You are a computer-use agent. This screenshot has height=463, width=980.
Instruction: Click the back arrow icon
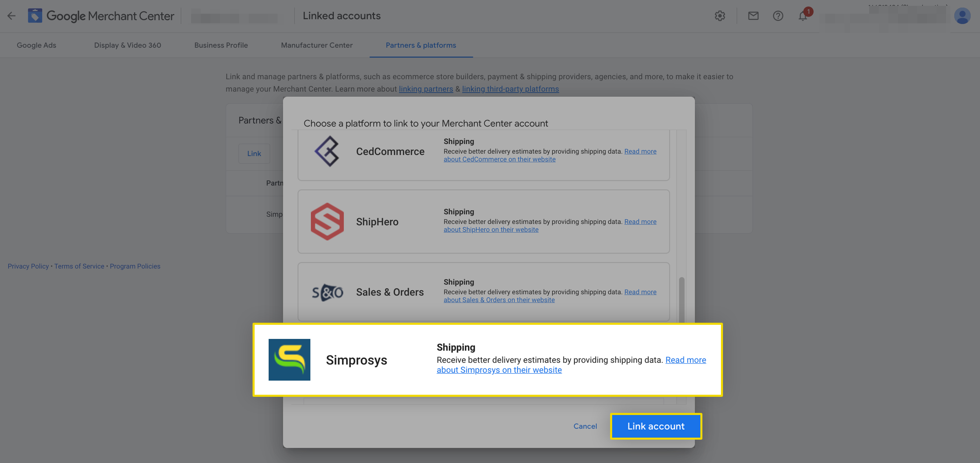pos(11,16)
